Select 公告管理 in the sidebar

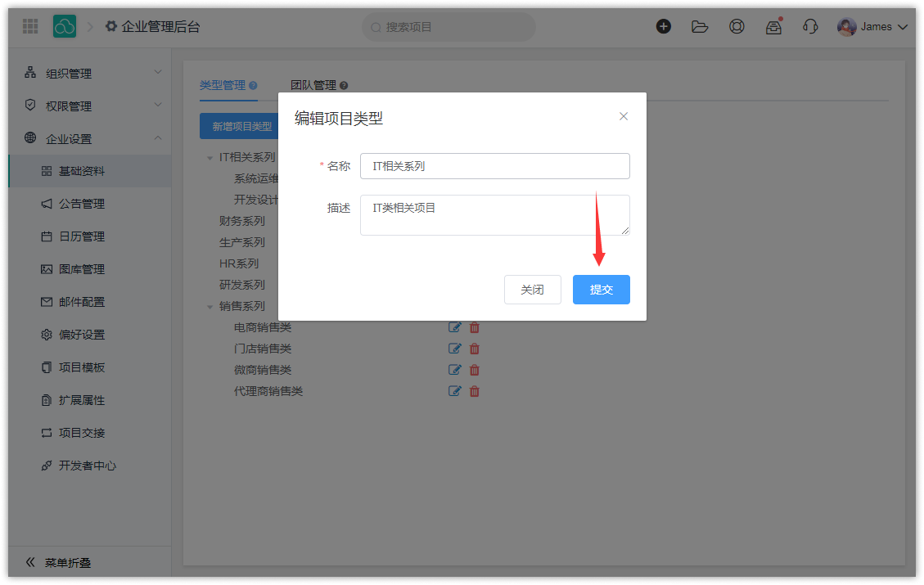[82, 204]
